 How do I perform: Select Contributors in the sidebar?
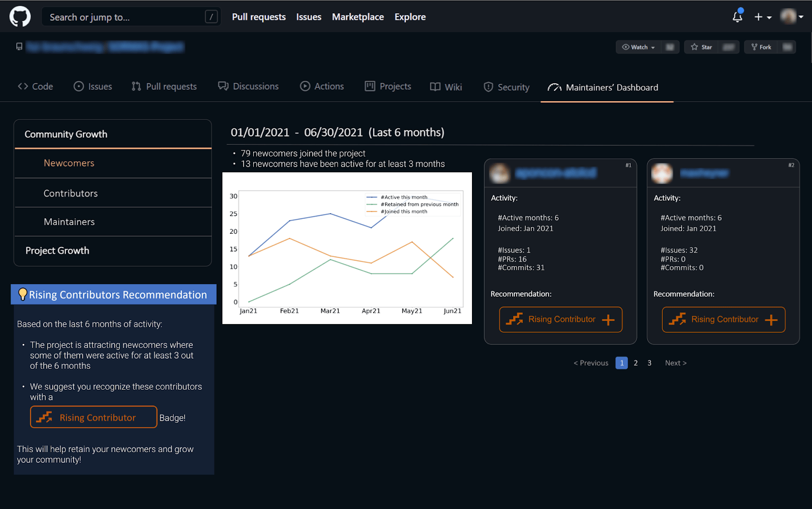113,193
